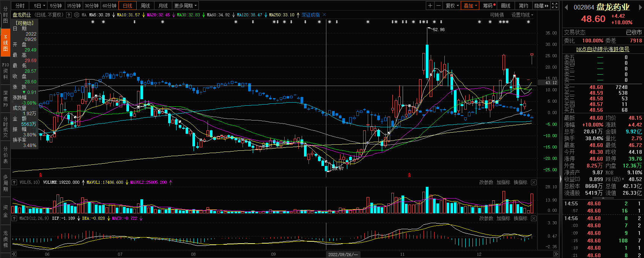The image size is (644, 258).
Task: Open 更多周期 dropdown
Action: 186,6
